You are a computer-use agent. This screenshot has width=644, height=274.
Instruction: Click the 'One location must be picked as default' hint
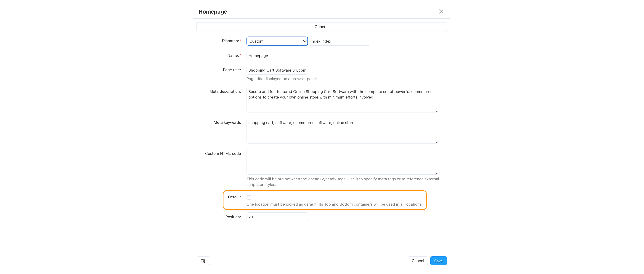coord(334,204)
